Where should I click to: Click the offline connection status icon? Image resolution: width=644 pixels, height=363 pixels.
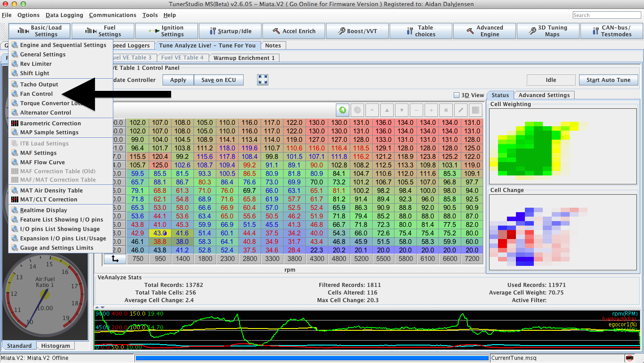click(x=630, y=358)
